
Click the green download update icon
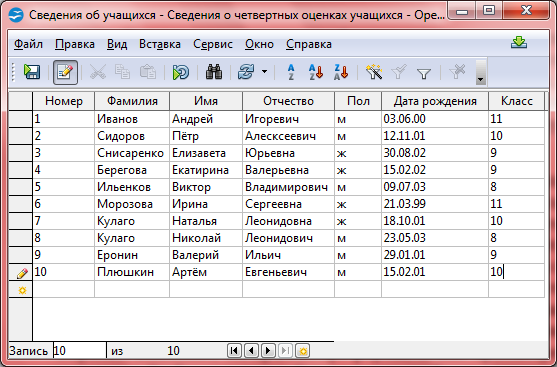click(519, 43)
